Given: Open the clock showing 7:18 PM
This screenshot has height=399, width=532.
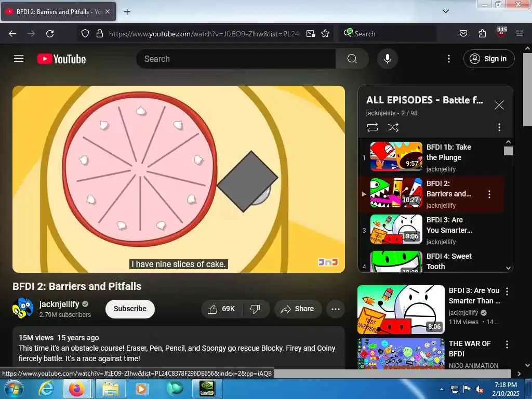Looking at the screenshot, I should [x=506, y=389].
